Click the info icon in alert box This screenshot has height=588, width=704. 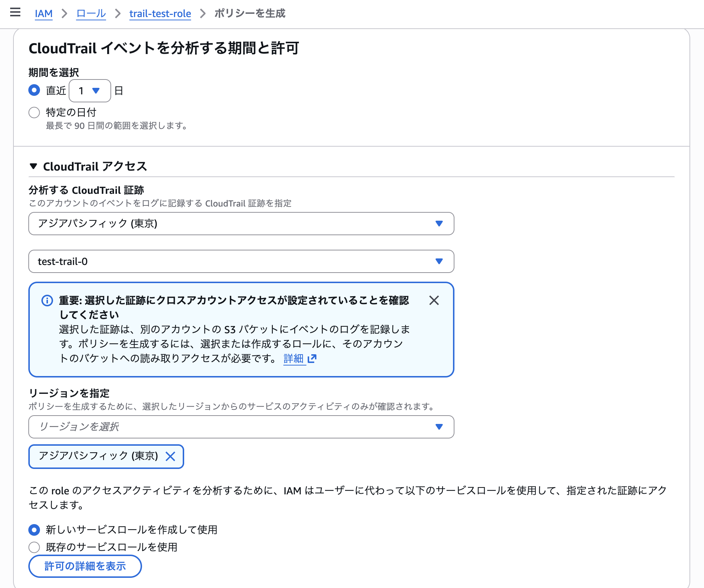coord(47,301)
